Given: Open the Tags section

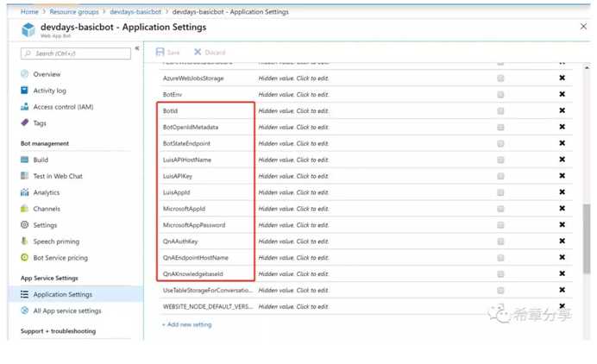Looking at the screenshot, I should coord(39,123).
